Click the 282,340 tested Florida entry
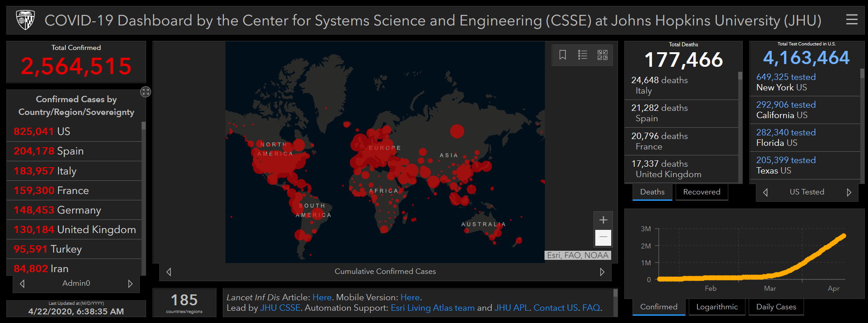Screen dimensions: 868x323 [805, 138]
